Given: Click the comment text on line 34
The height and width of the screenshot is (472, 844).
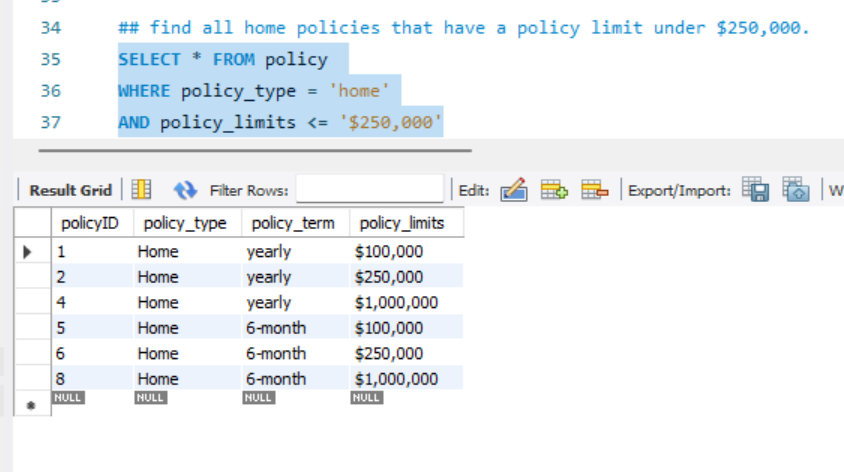Looking at the screenshot, I should (x=463, y=27).
